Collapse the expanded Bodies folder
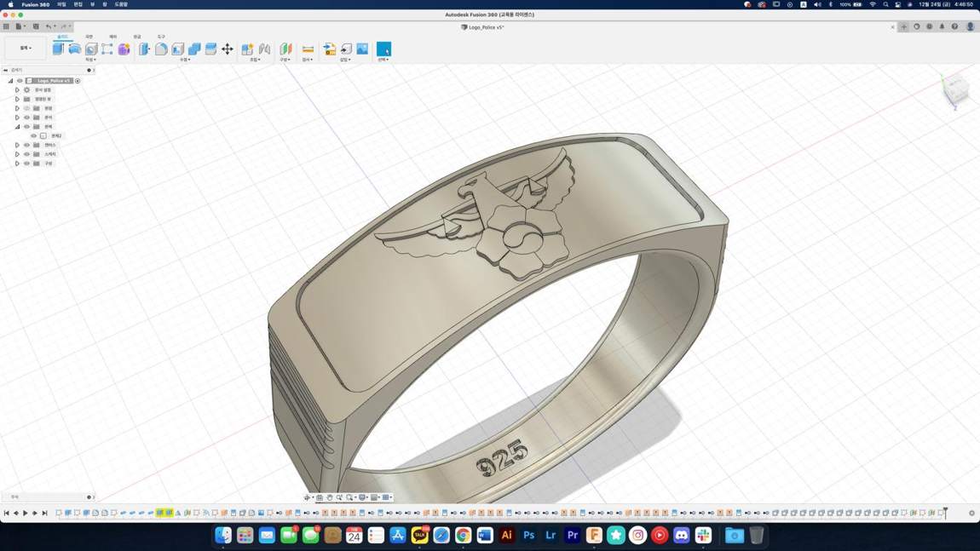980x551 pixels. pyautogui.click(x=17, y=126)
